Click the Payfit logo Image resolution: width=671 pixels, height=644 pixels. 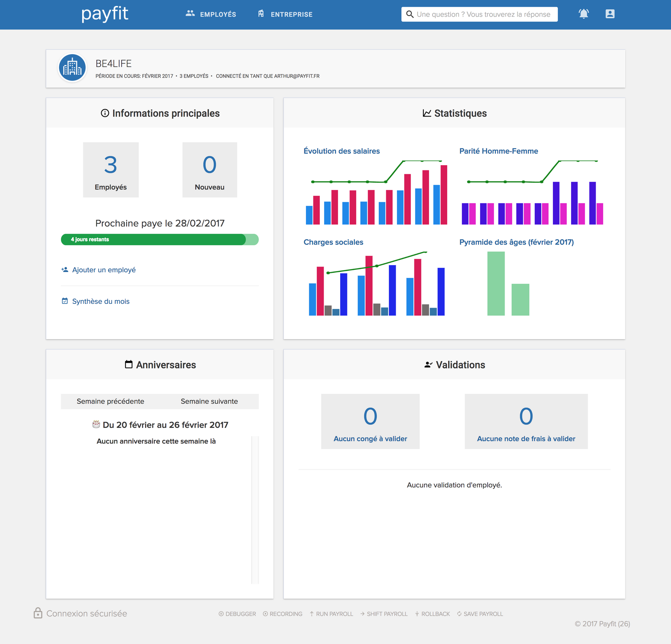point(105,14)
